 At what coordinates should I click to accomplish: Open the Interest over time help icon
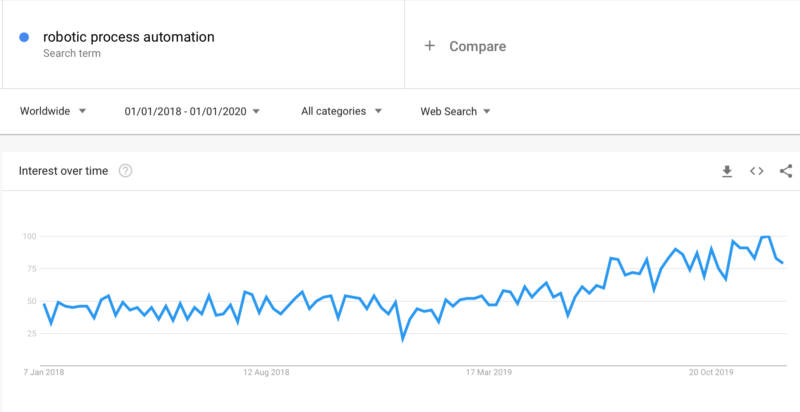pos(126,171)
